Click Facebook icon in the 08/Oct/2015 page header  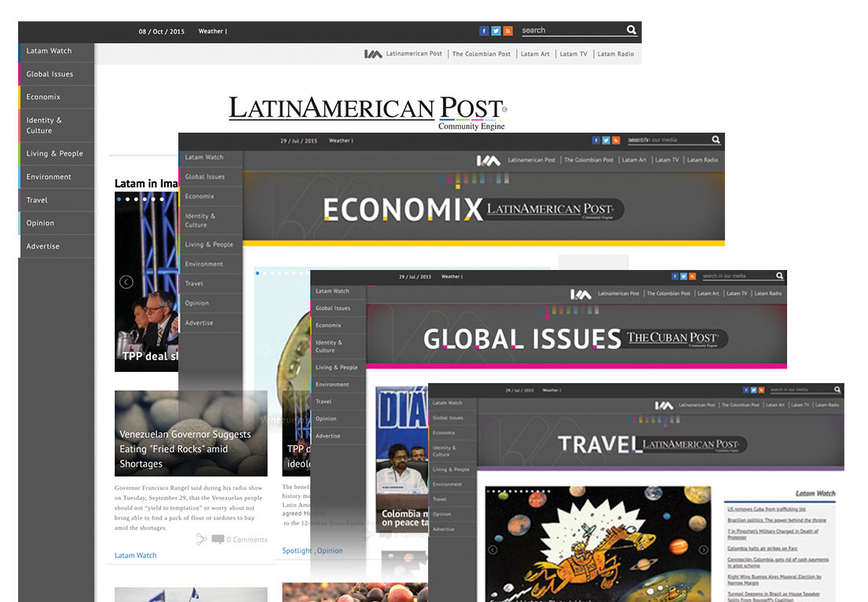coord(484,31)
